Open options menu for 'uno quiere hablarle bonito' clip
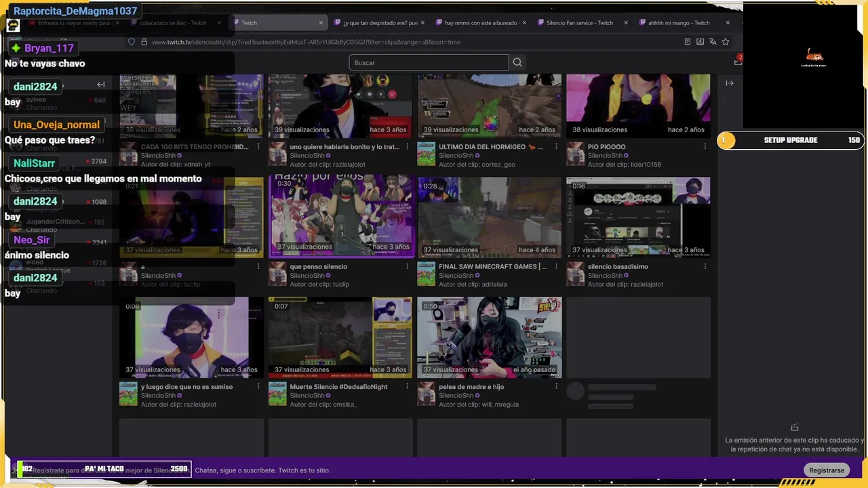This screenshot has width=868, height=488. [407, 146]
